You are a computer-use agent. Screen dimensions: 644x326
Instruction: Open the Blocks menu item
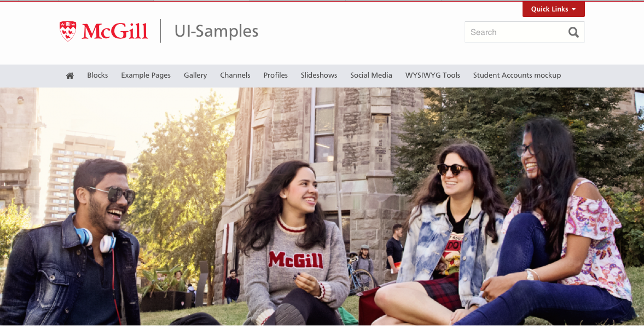pyautogui.click(x=97, y=75)
